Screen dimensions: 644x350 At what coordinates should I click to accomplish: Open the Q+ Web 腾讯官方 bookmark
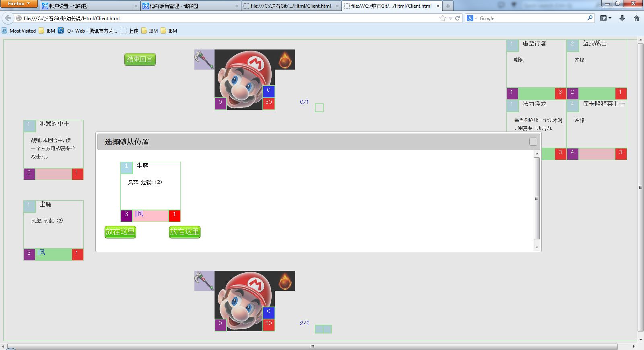(x=87, y=31)
